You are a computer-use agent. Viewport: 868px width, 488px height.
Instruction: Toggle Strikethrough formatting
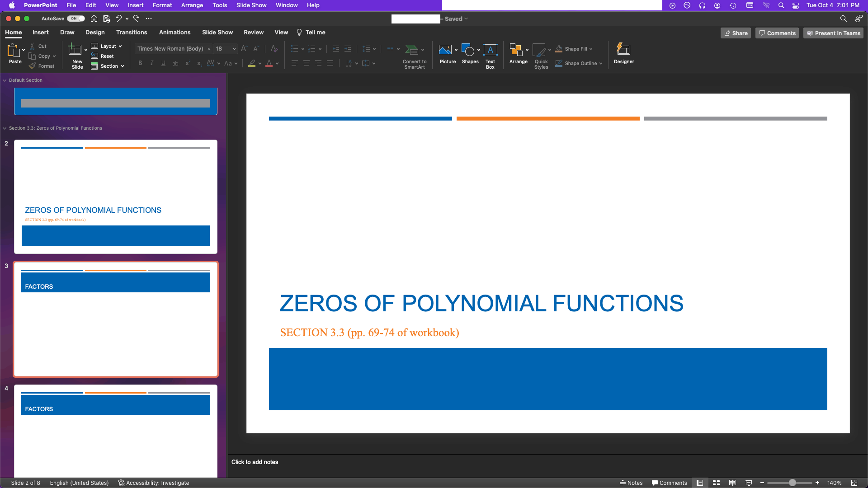[175, 63]
